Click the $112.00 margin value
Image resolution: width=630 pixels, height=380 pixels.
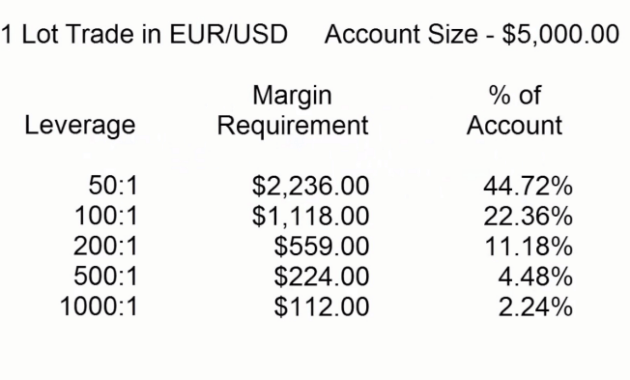[321, 306]
